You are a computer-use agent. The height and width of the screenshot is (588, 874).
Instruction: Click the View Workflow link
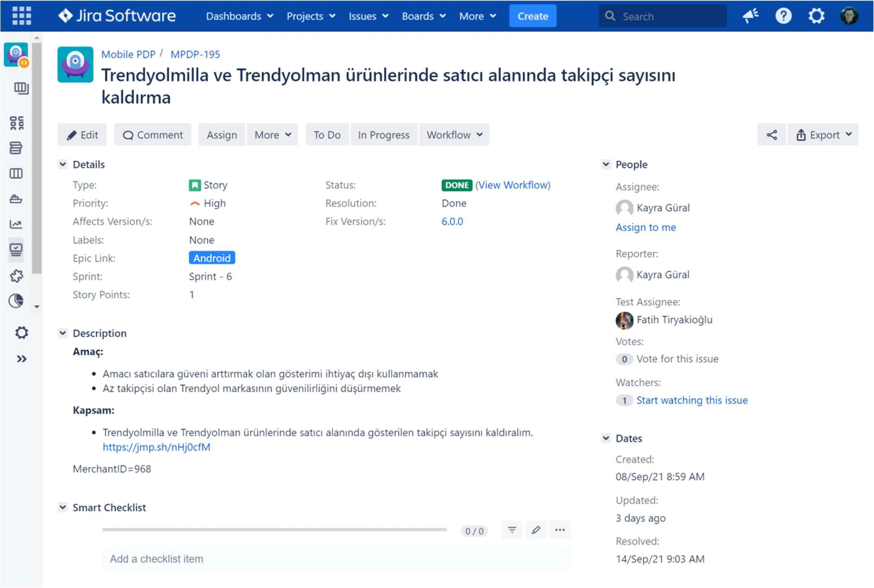click(x=513, y=185)
